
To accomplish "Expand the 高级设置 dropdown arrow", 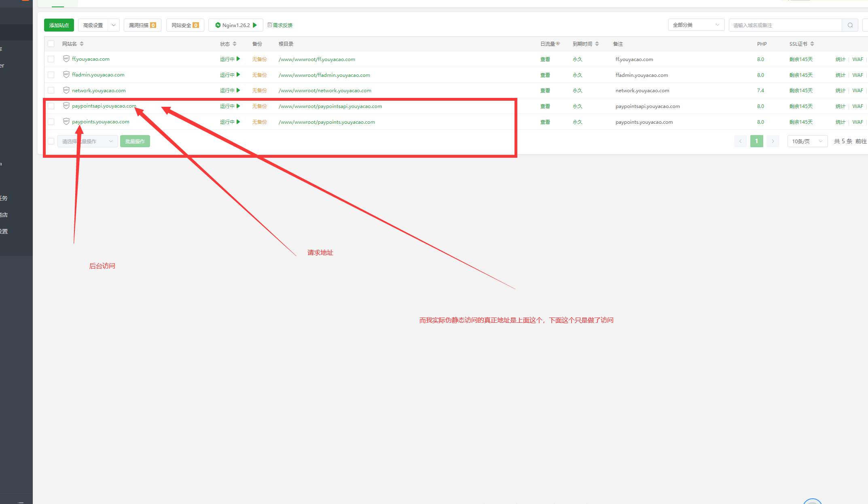I will (114, 25).
